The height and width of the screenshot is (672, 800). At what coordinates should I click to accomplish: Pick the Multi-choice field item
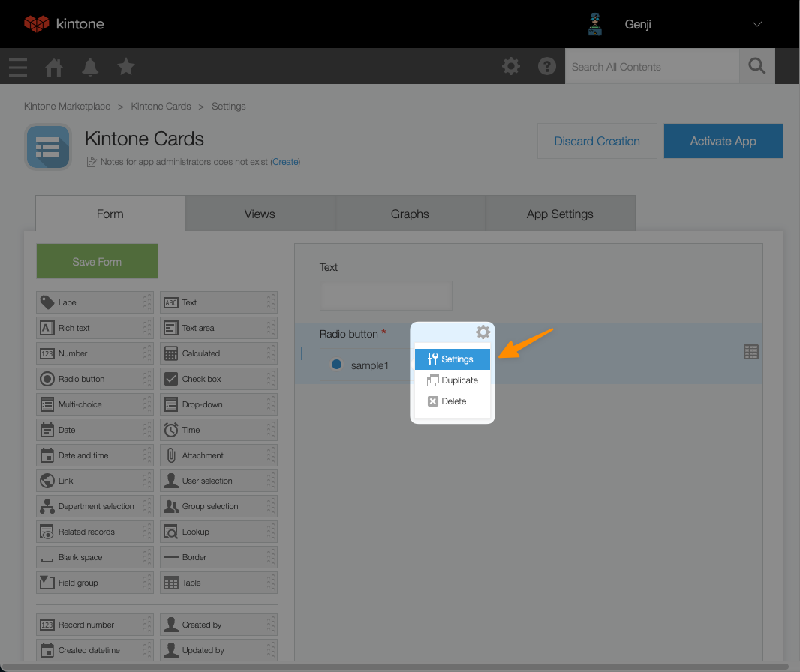95,404
